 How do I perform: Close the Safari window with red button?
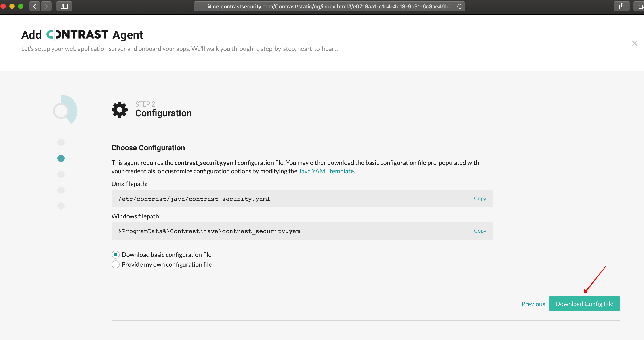(3, 6)
